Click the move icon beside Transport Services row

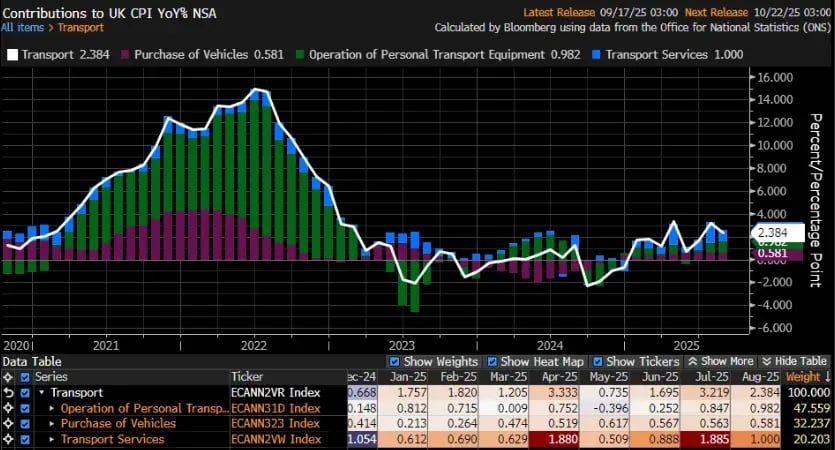8,439
